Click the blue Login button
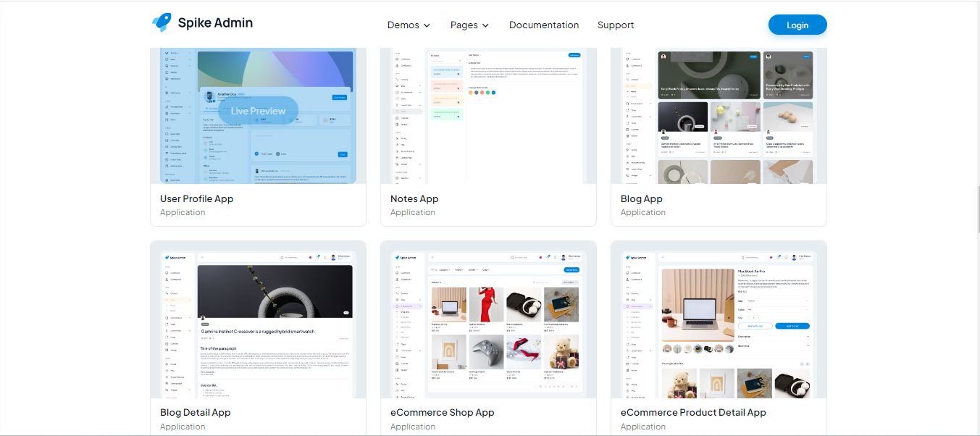Screen dimensions: 980x436 click(x=797, y=25)
